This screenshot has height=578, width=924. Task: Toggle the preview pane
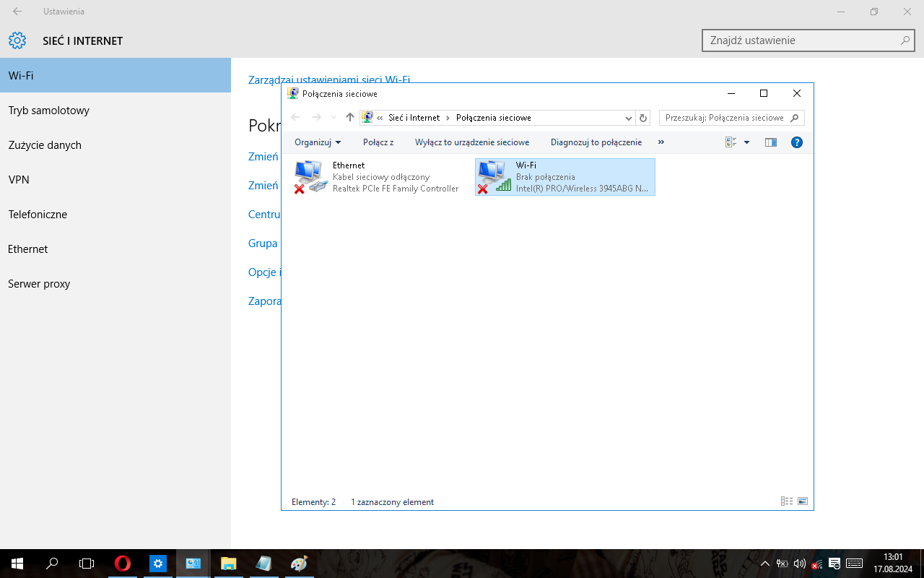(771, 142)
